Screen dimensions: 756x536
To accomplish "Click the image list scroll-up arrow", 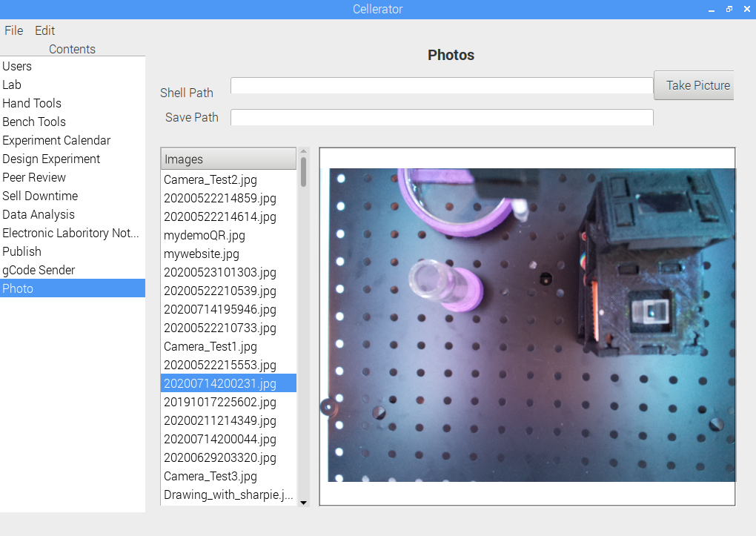I will click(x=302, y=151).
